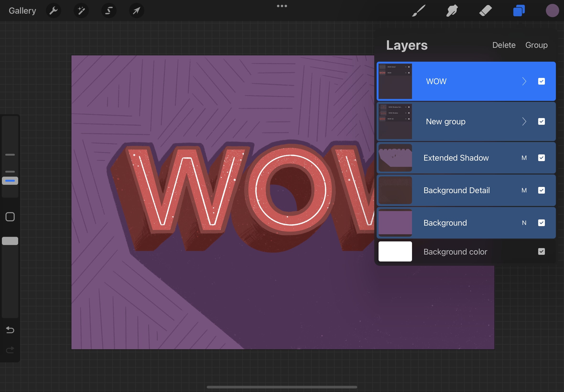The image size is (564, 392).
Task: Toggle the Background color checkbox
Action: [541, 251]
